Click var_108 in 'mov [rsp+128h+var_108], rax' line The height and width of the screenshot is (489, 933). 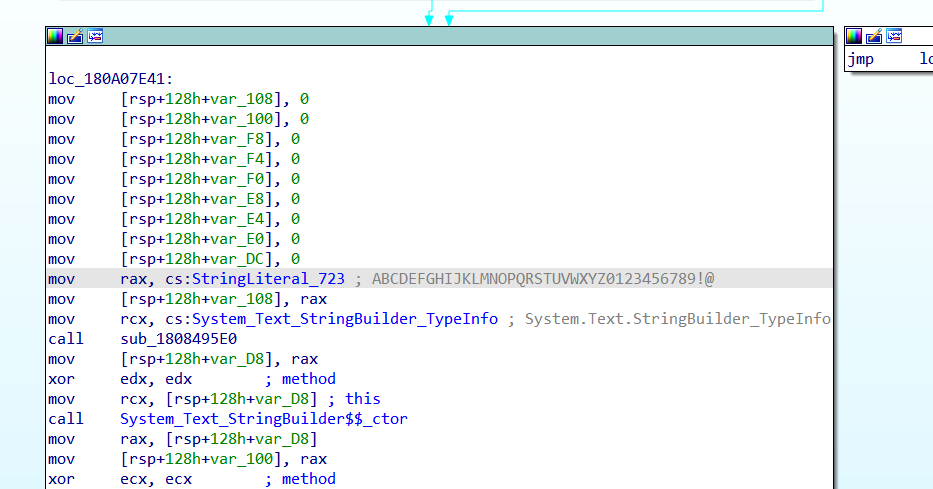tap(241, 299)
